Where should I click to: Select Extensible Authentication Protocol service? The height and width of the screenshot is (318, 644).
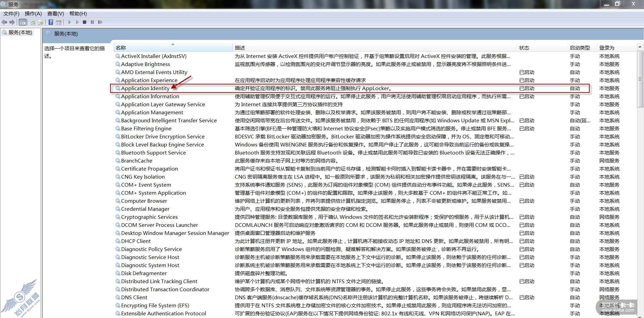pos(163,313)
